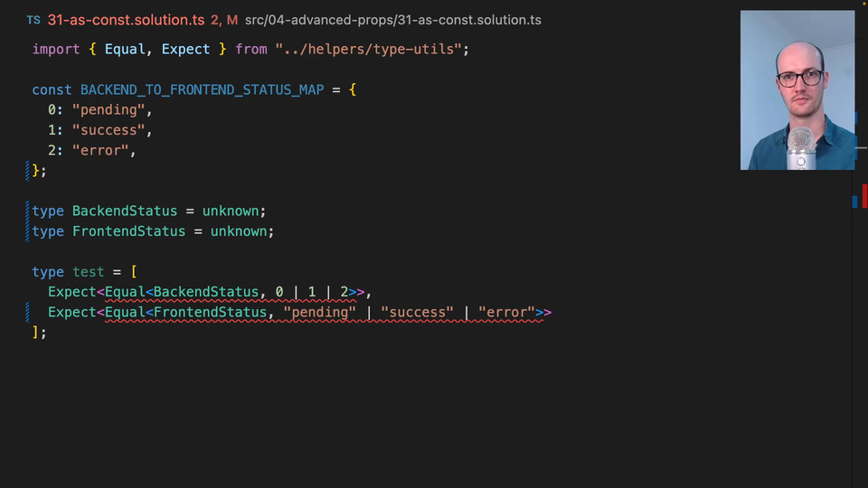Click the red error marker in the overview ruler

[x=864, y=195]
